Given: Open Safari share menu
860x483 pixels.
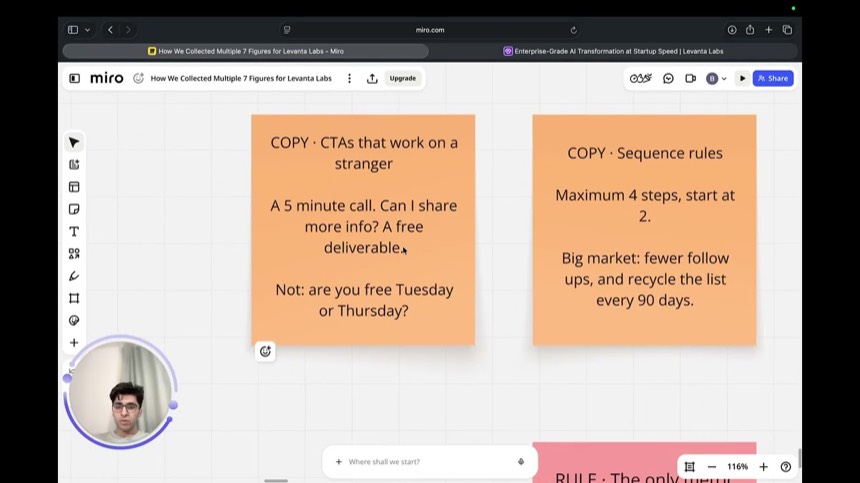Looking at the screenshot, I should (x=750, y=30).
